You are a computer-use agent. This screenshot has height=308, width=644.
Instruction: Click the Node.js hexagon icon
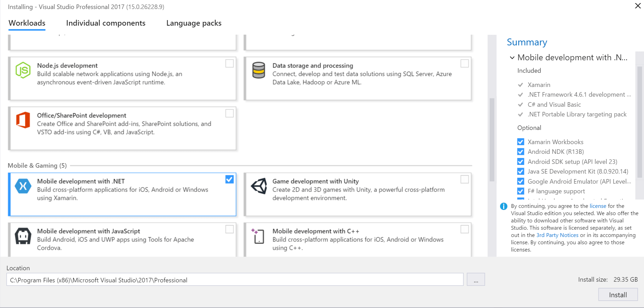tap(23, 70)
